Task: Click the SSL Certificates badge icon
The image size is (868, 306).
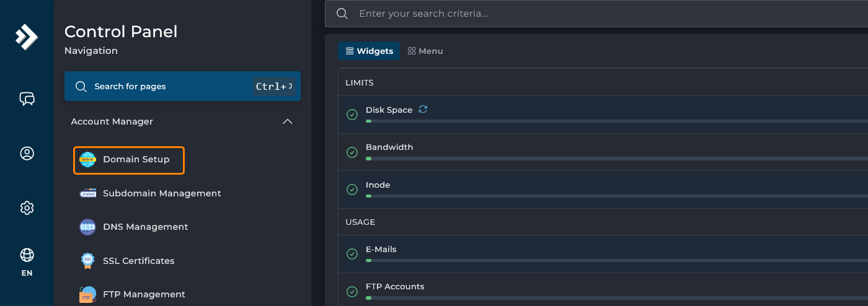Action: pyautogui.click(x=88, y=261)
